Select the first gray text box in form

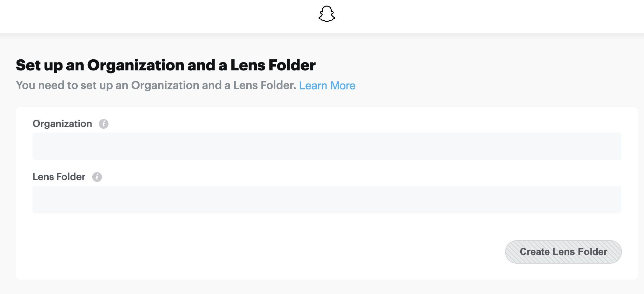(326, 146)
